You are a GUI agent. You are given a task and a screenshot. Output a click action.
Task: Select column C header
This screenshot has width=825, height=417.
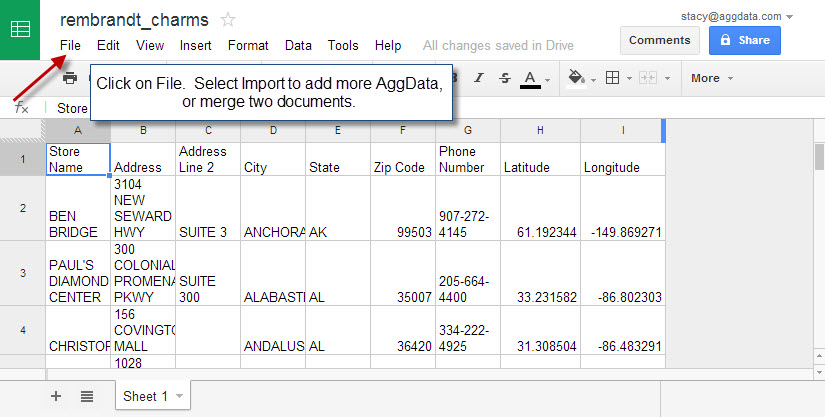coord(208,130)
